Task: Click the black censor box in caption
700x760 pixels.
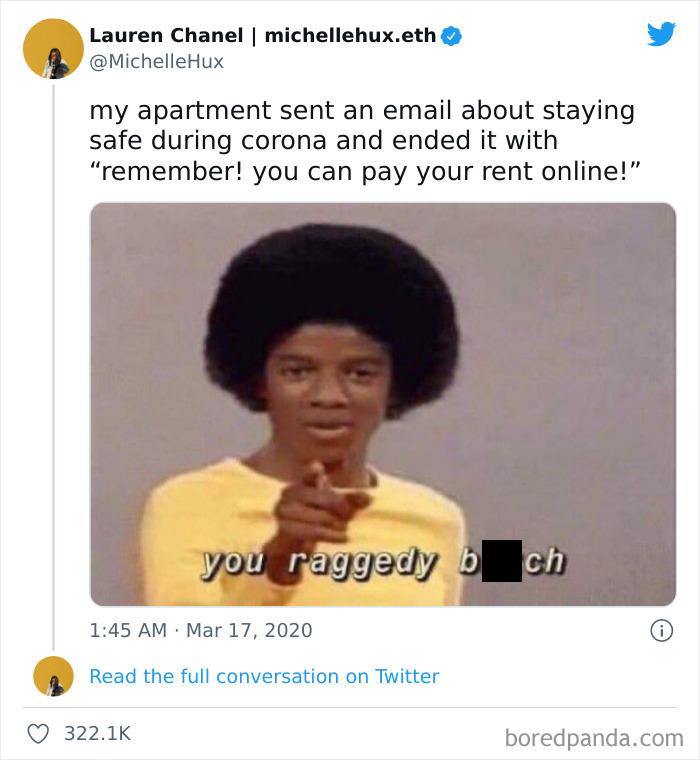Action: tap(502, 561)
